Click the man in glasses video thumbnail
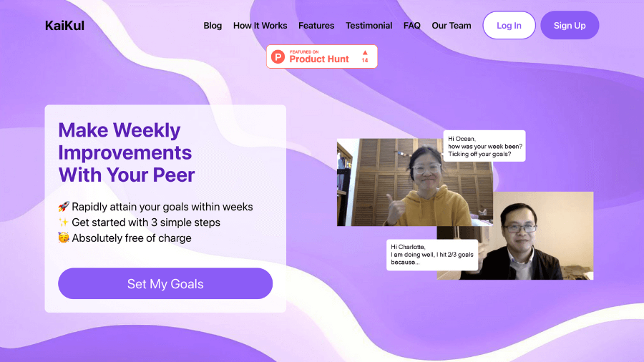644x362 pixels. point(534,235)
